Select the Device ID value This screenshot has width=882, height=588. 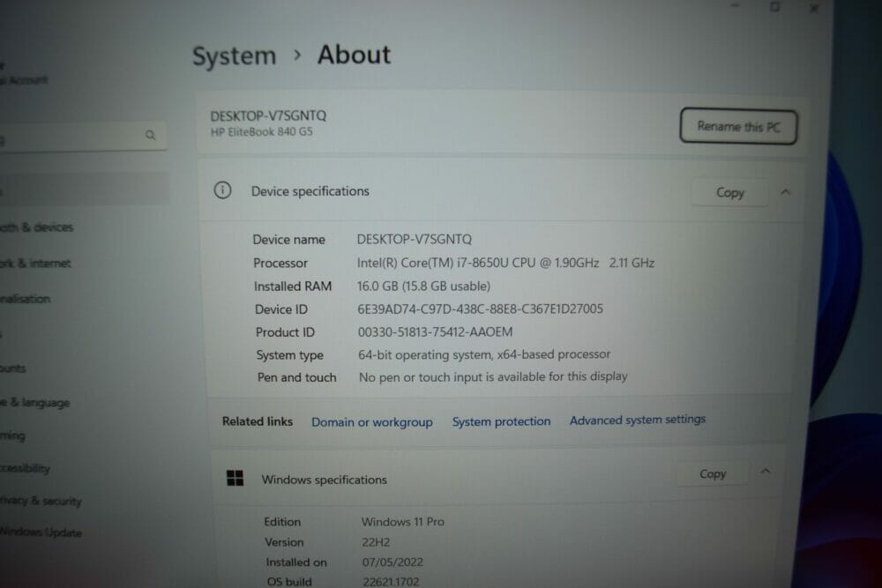[481, 309]
